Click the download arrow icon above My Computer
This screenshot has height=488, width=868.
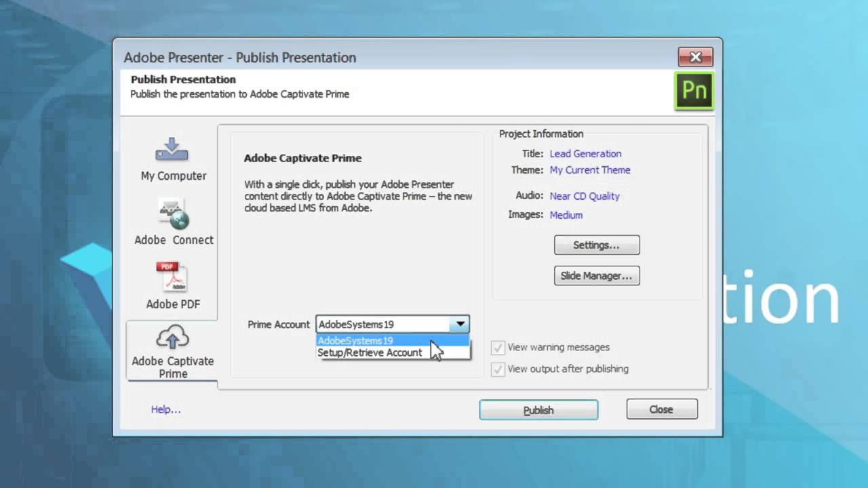pos(172,150)
